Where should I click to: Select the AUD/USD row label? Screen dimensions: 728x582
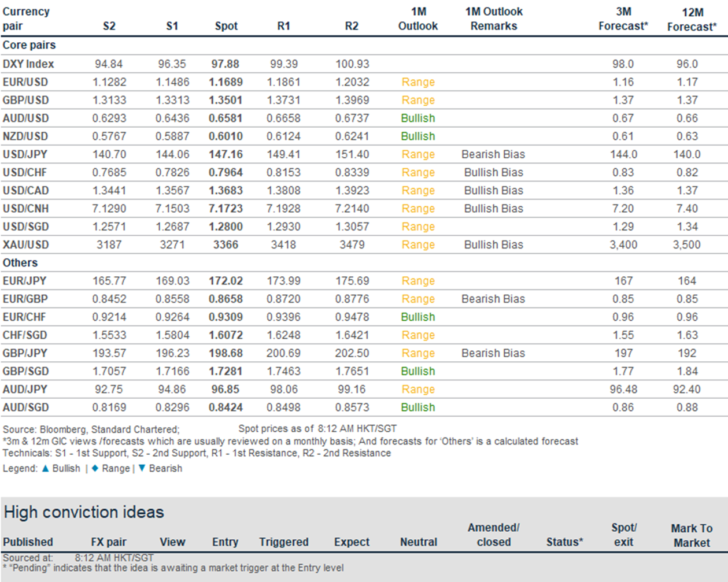coord(26,118)
